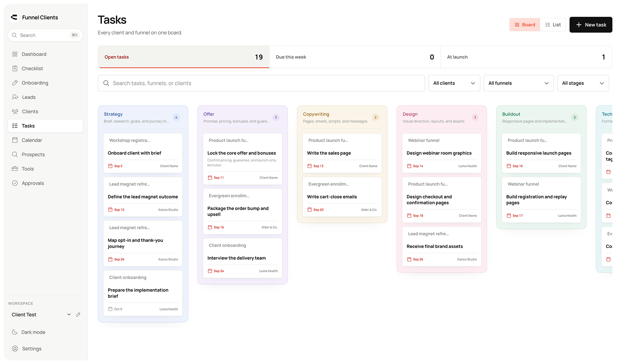The height and width of the screenshot is (364, 626).
Task: Select the At launch tab
Action: (526, 57)
